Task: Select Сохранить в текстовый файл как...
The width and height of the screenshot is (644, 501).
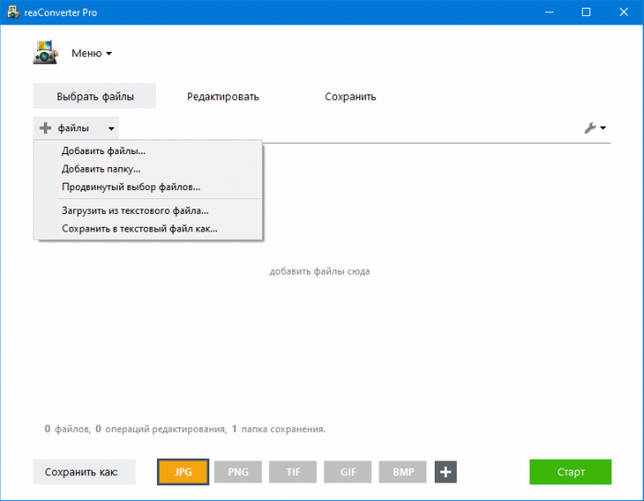Action: point(148,229)
